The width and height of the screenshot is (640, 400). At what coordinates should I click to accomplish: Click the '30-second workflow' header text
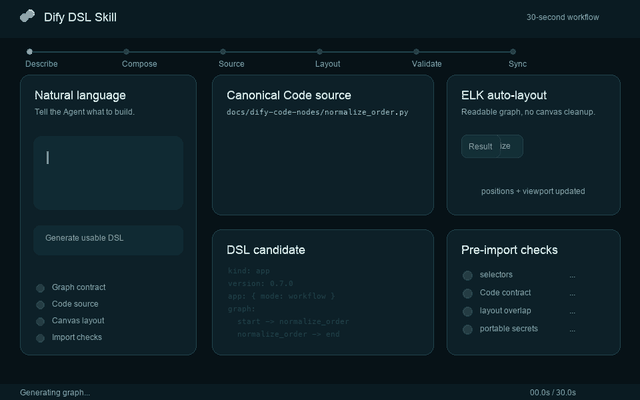(562, 17)
